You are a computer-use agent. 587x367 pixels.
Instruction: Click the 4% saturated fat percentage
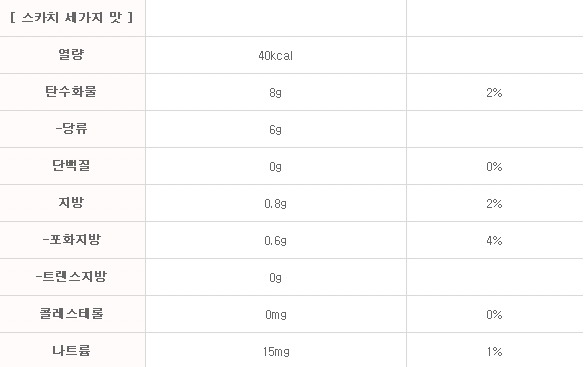[494, 240]
